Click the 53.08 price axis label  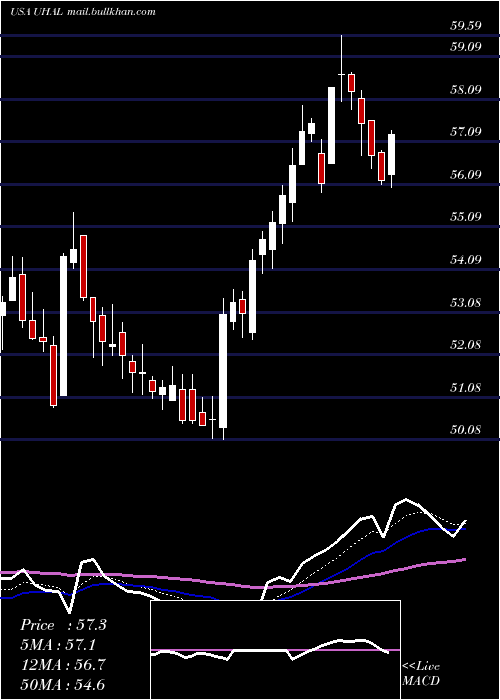click(466, 303)
